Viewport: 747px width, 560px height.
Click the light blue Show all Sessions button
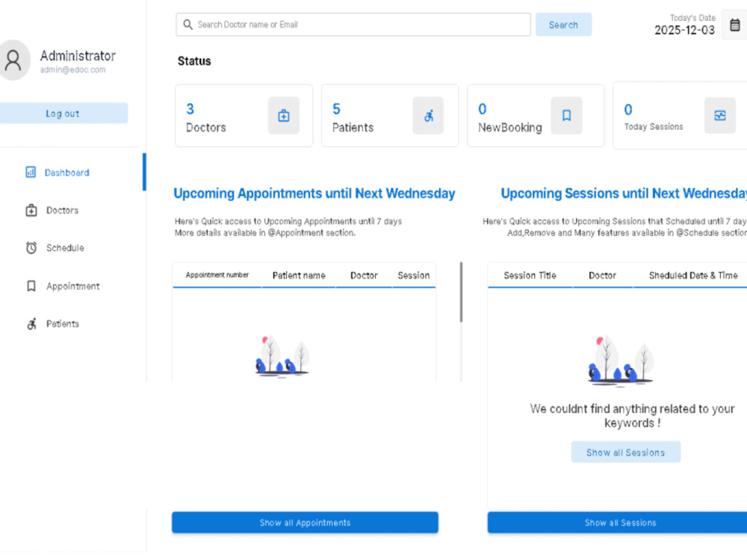pos(625,452)
